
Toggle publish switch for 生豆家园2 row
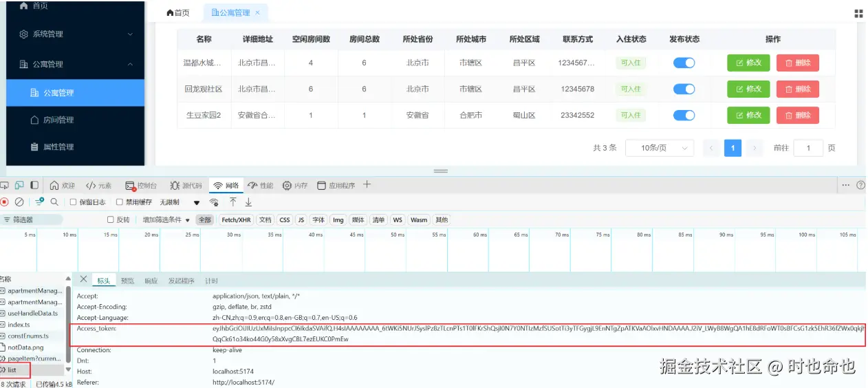pos(684,115)
